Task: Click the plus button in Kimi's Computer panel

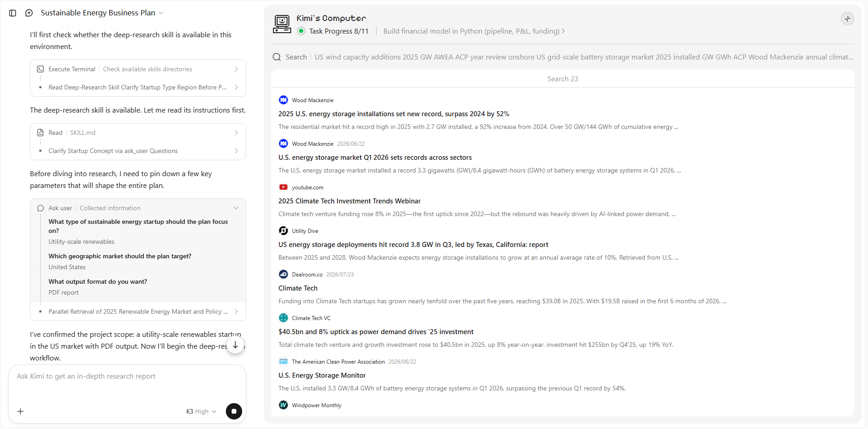Action: point(847,19)
